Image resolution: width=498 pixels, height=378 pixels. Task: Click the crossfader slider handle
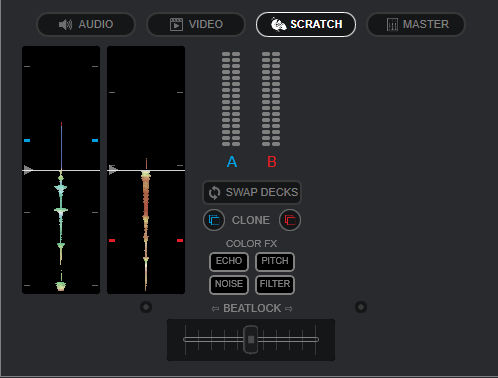pos(251,339)
